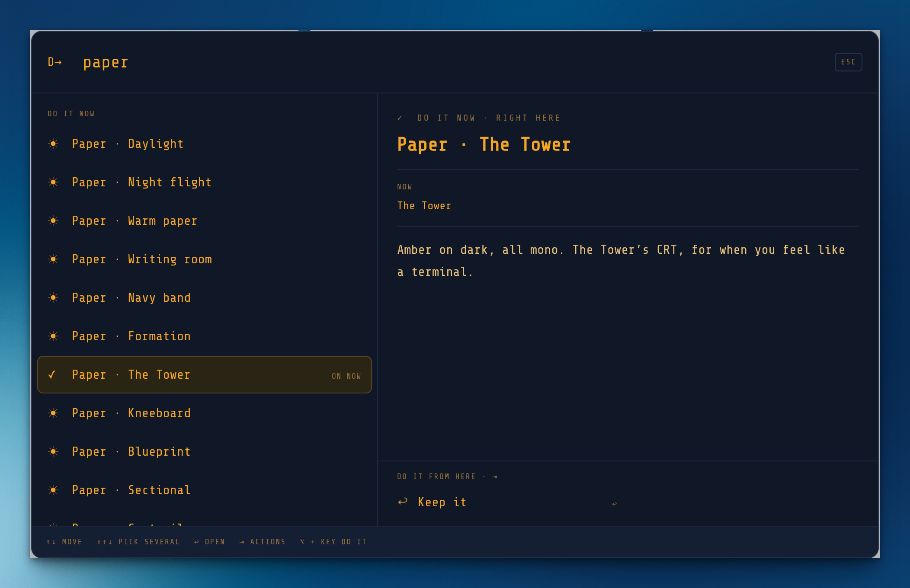Toggle the checkmark on Paper The Tower
Screen dimensions: 910x588
pyautogui.click(x=52, y=374)
